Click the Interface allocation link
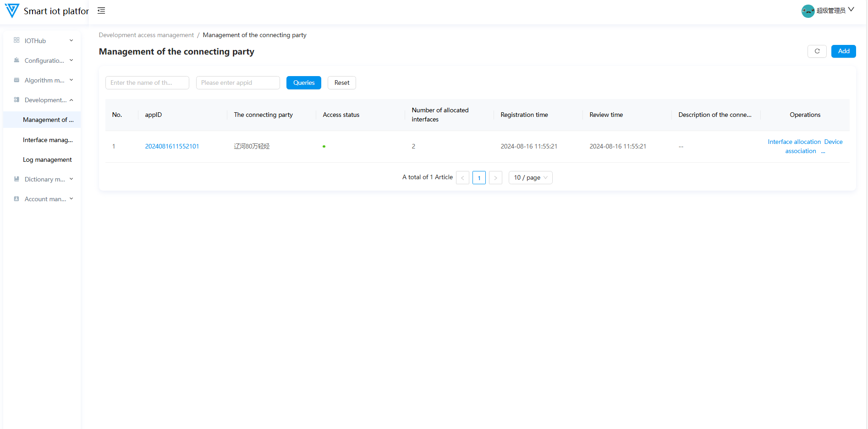The height and width of the screenshot is (429, 868). pos(794,142)
